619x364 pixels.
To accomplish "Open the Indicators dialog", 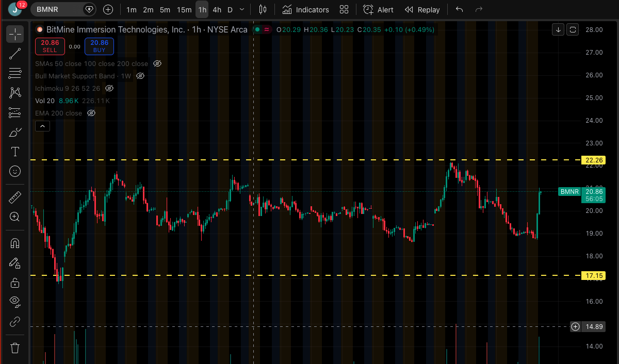I will click(305, 9).
